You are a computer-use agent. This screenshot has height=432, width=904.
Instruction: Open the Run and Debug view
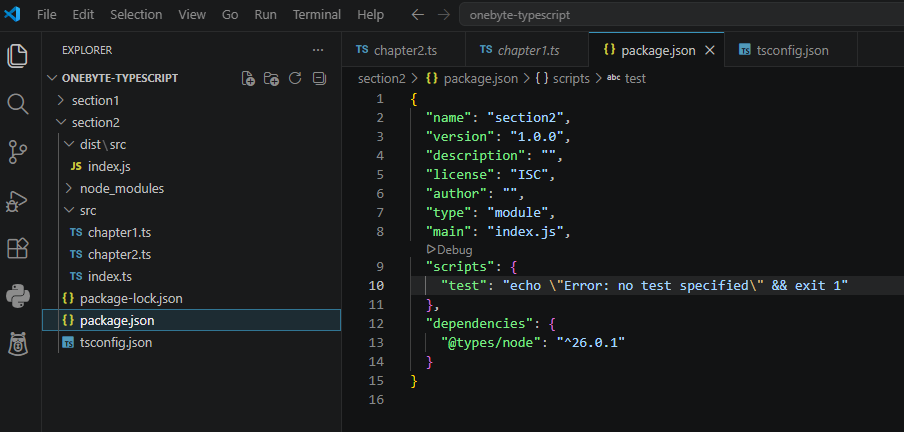pyautogui.click(x=17, y=201)
